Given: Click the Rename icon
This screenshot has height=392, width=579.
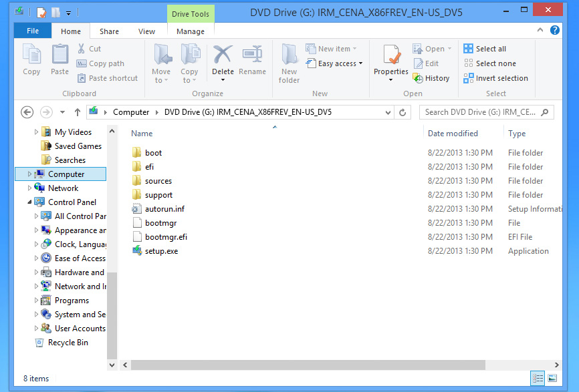Looking at the screenshot, I should point(252,54).
